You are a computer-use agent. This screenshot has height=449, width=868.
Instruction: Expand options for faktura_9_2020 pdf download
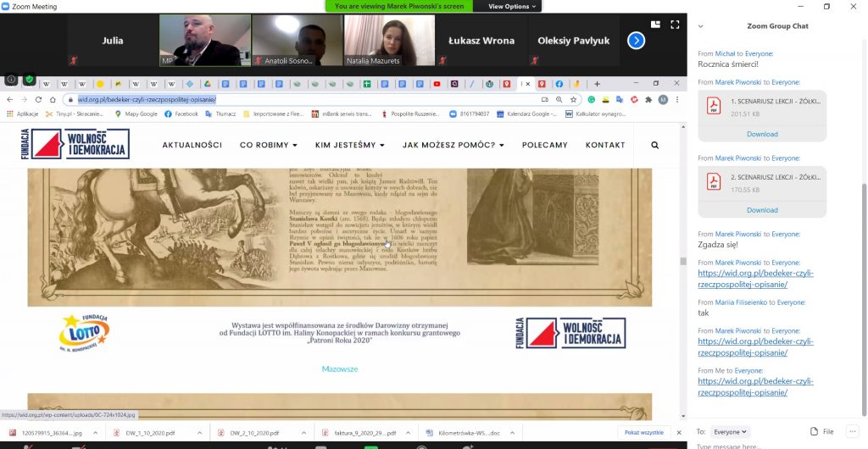click(x=408, y=433)
